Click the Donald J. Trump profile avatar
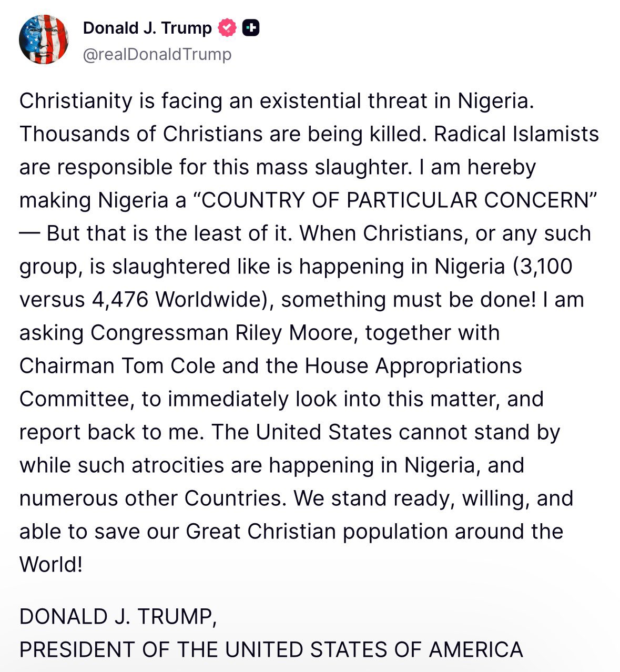Screen dimensions: 620x672 [x=44, y=39]
